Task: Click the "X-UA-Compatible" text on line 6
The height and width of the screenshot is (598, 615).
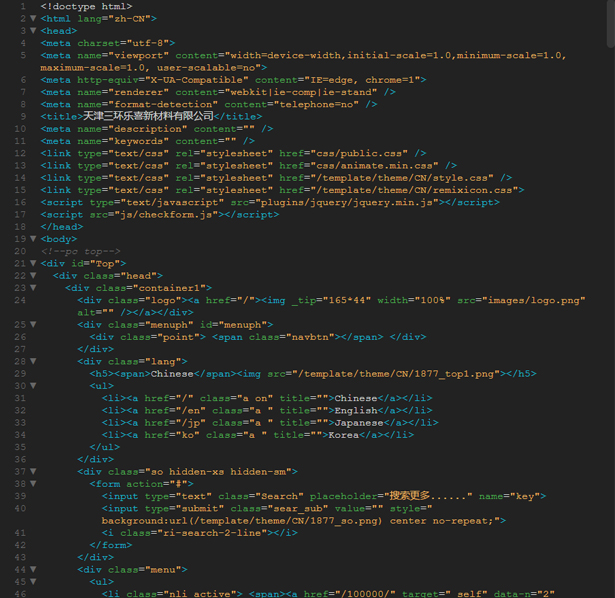Action: tap(197, 80)
